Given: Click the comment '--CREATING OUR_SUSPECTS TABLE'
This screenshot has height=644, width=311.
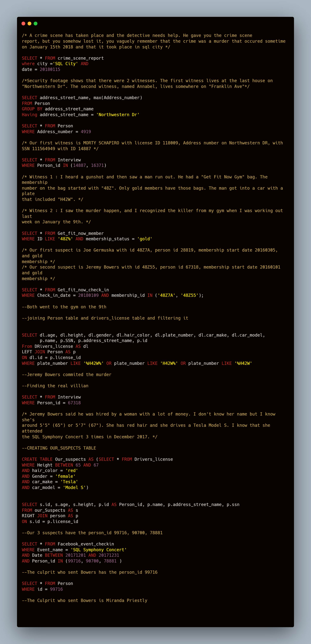Looking at the screenshot, I should (59, 448).
